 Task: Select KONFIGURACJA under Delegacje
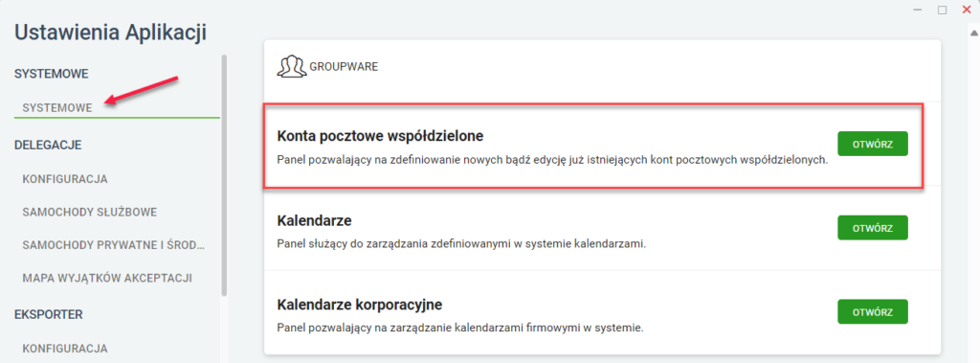[65, 179]
